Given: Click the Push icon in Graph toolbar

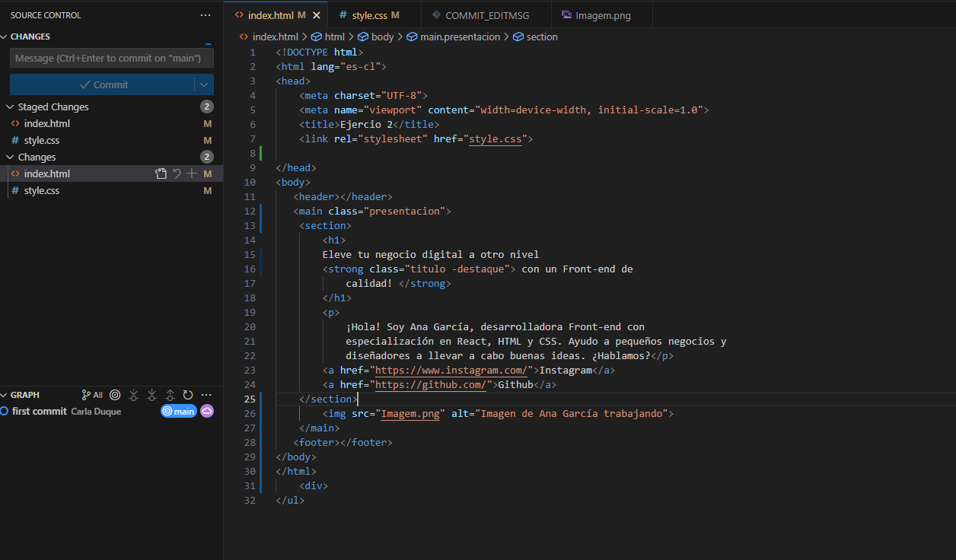Looking at the screenshot, I should [170, 395].
